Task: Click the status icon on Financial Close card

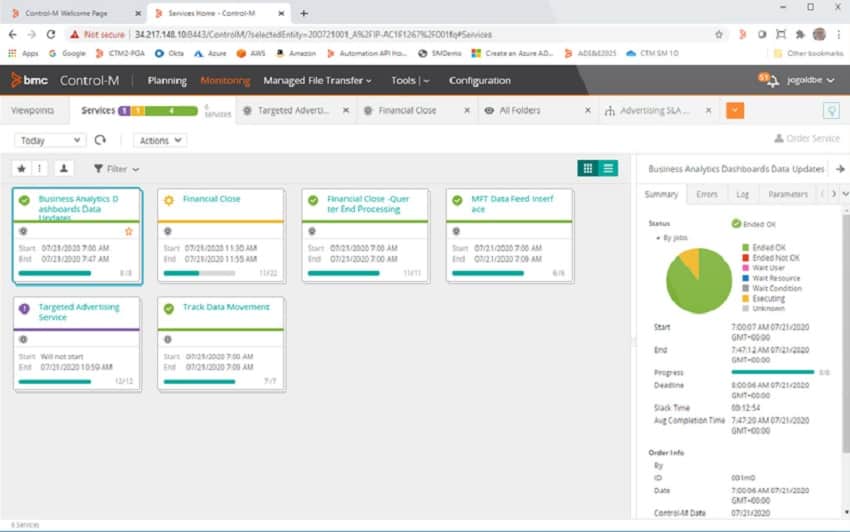Action: (169, 200)
